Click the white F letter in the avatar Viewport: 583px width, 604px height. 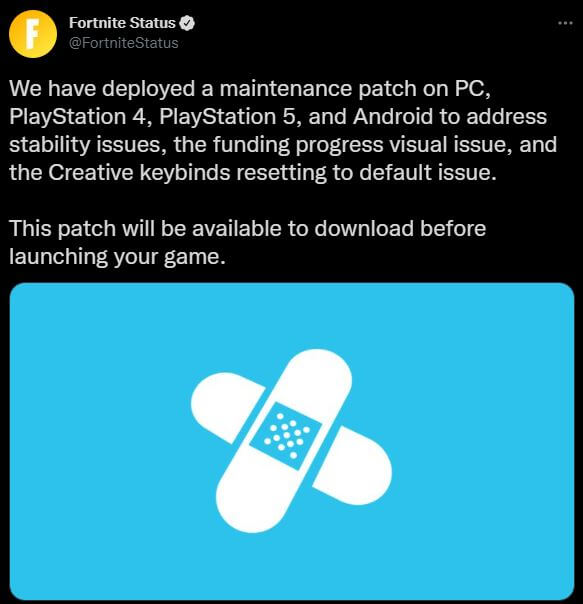coord(33,34)
